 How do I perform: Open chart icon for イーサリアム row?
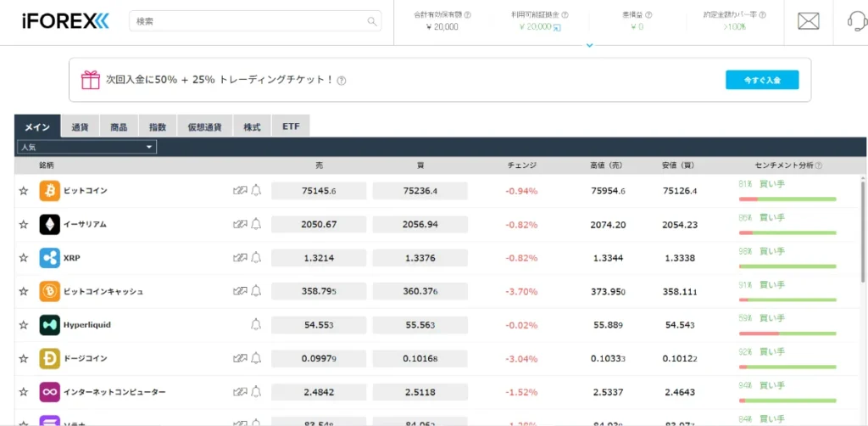click(240, 224)
